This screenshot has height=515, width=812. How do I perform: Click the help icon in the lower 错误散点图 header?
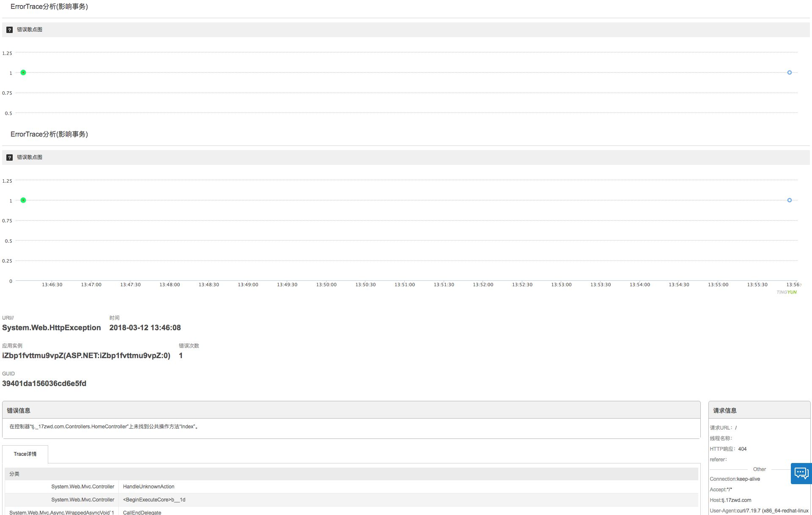tap(9, 158)
